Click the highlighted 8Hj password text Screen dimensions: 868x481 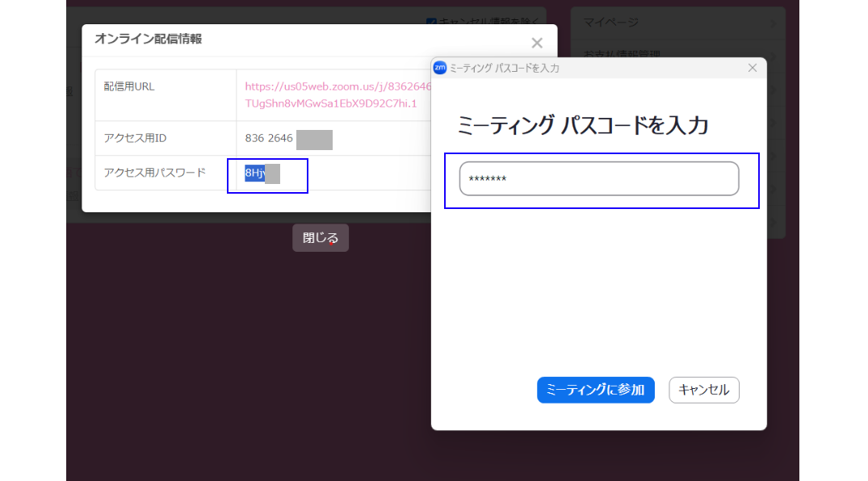click(255, 174)
